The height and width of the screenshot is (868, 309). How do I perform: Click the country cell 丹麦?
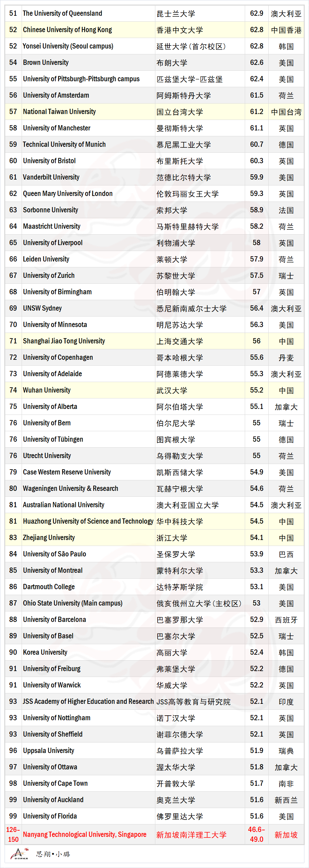(x=286, y=358)
